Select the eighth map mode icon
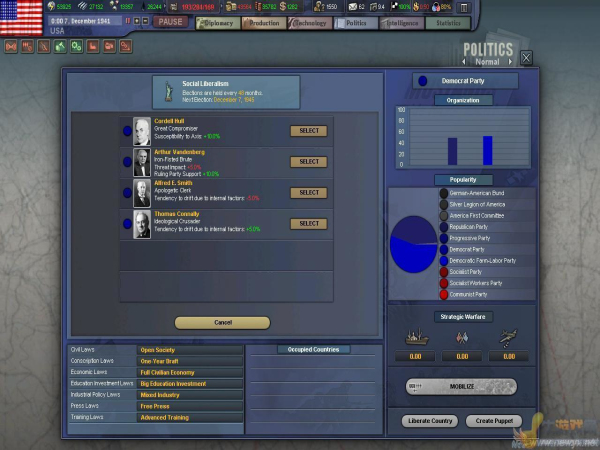The image size is (600, 450). pos(126,47)
